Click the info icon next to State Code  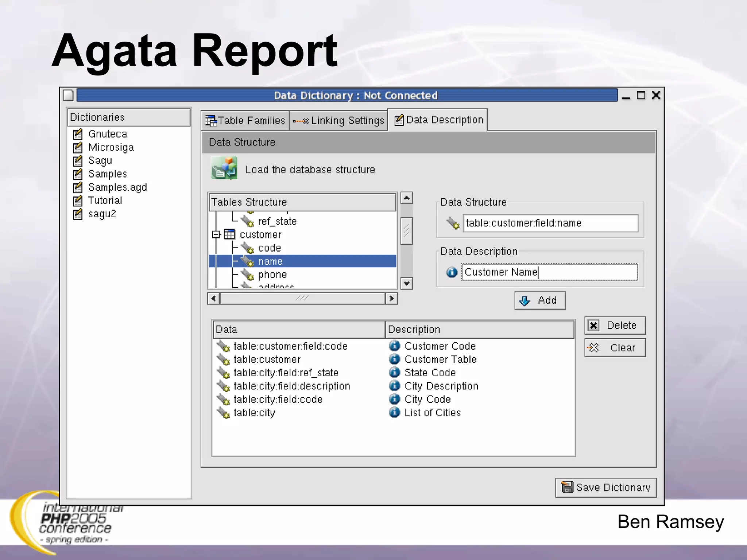[394, 372]
